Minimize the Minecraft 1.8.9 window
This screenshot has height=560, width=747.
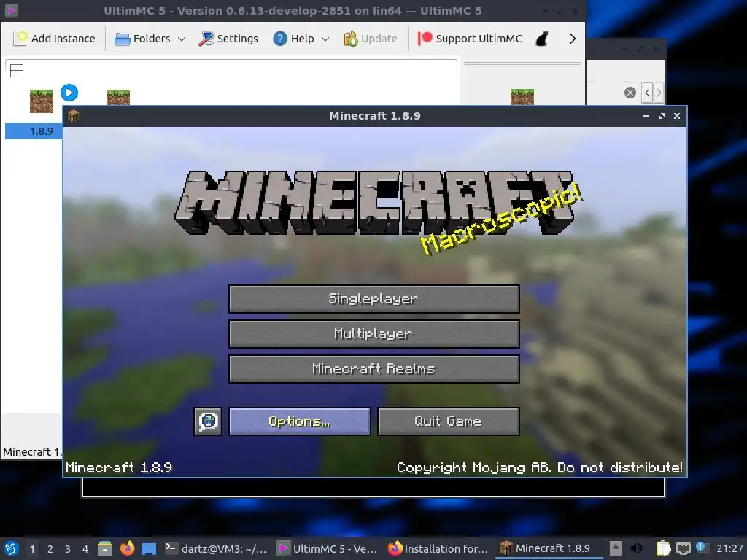tap(646, 116)
